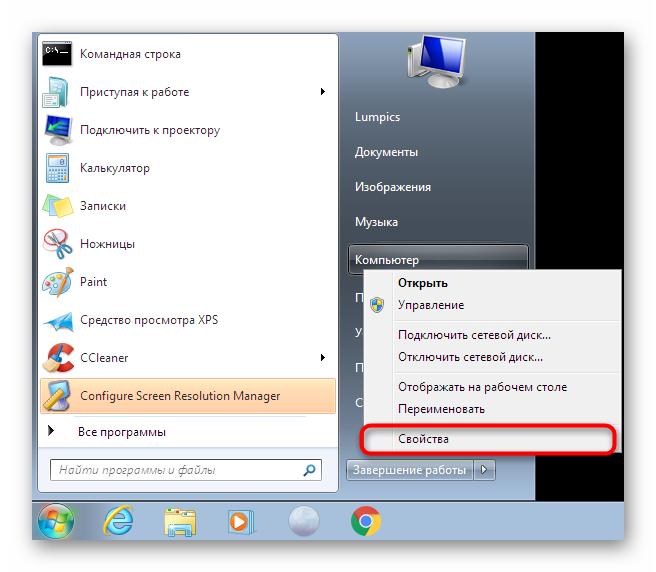Choose Управление in context menu
The height and width of the screenshot is (572, 656).
(x=431, y=305)
